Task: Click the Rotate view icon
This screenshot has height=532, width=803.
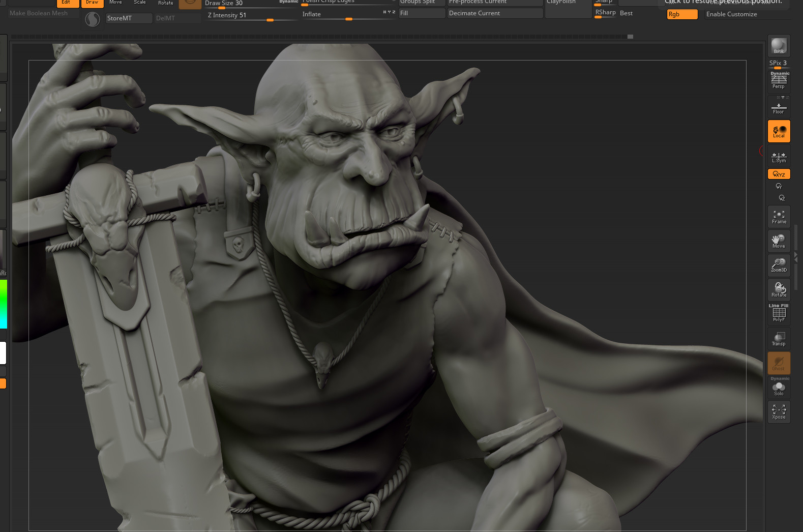Action: (x=779, y=290)
